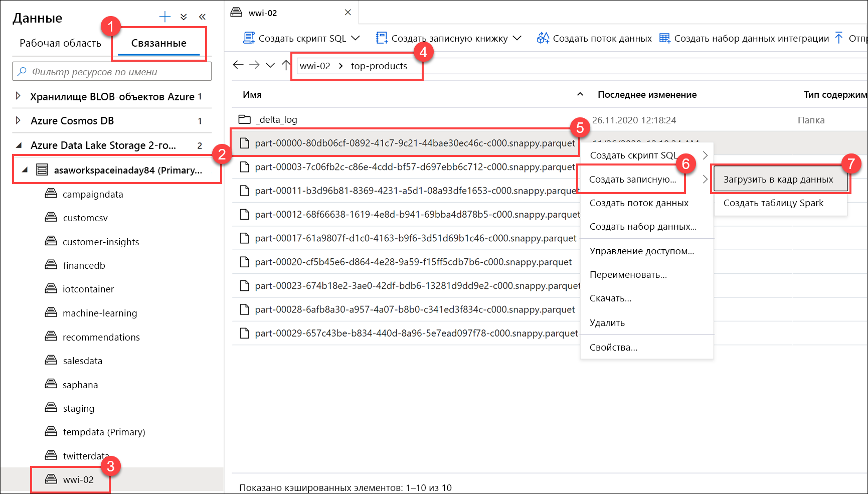Expand all with the double chevron icon
The image size is (868, 494).
184,17
